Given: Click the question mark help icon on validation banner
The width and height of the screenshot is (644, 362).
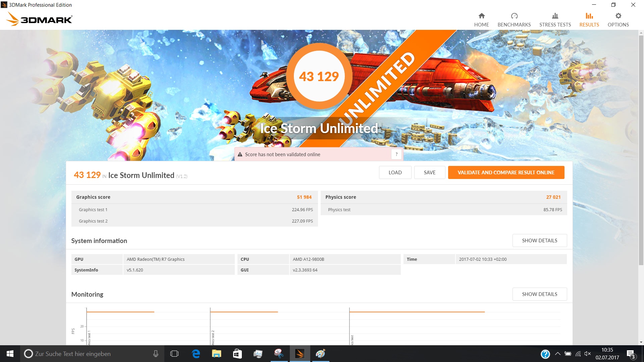Looking at the screenshot, I should tap(396, 154).
